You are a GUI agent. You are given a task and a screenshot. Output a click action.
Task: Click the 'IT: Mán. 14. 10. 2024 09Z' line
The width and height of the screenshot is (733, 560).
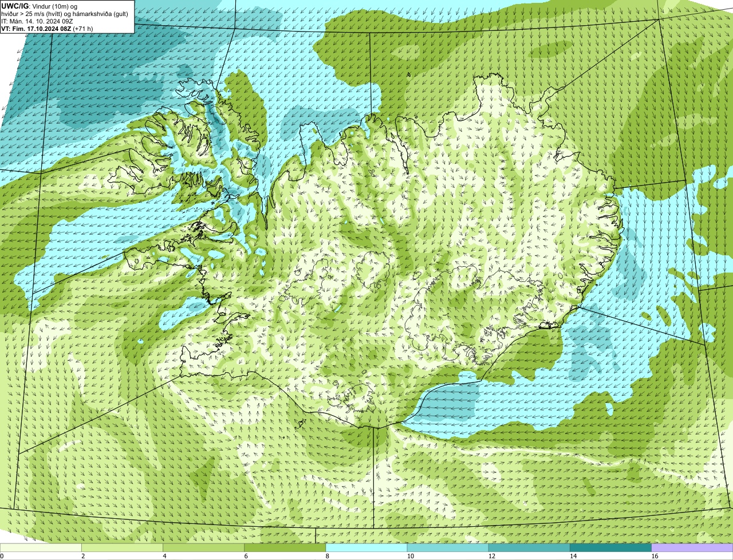37,21
